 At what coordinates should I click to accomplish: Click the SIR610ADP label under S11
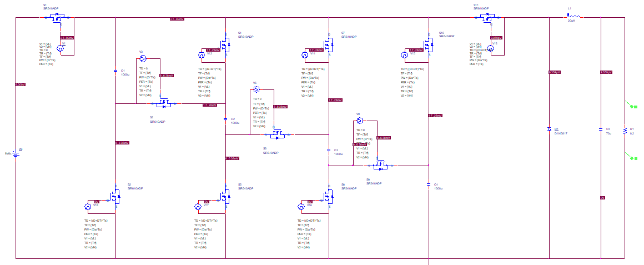click(480, 8)
